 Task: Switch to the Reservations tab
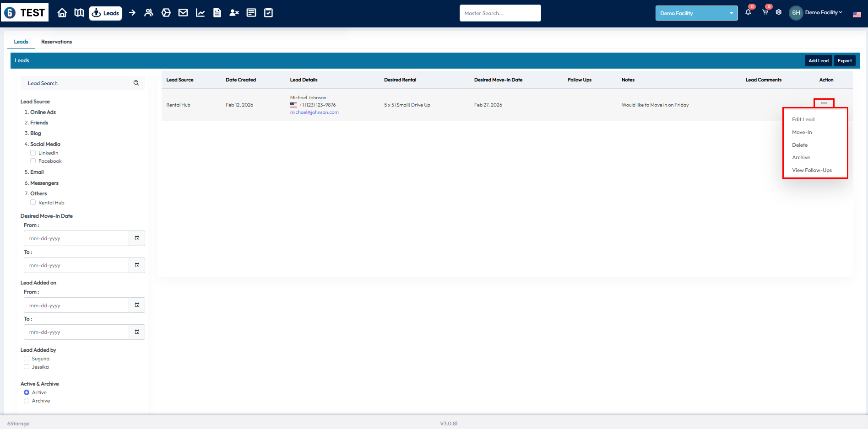click(x=56, y=42)
